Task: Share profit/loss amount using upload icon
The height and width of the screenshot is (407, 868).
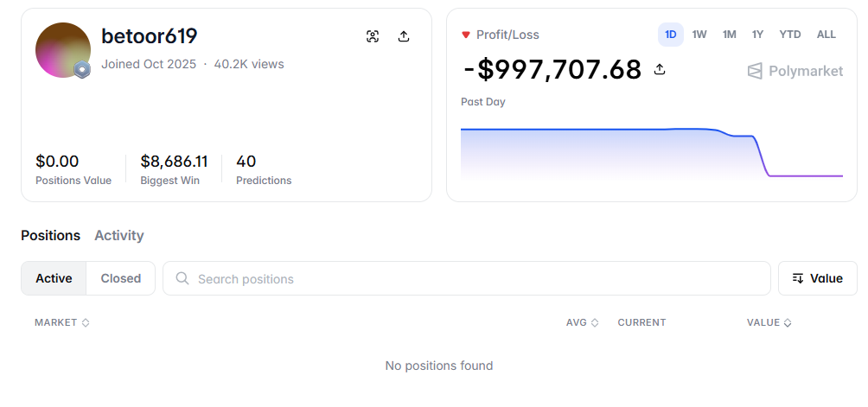Action: coord(660,69)
